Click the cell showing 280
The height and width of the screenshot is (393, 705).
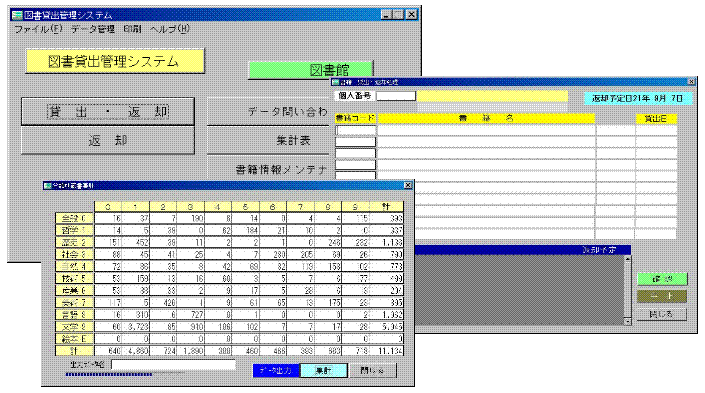273,255
